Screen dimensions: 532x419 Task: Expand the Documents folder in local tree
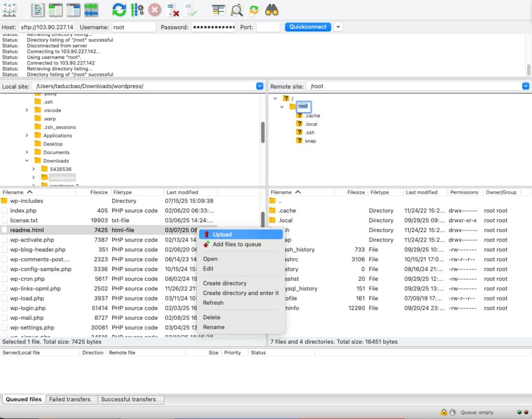pos(26,152)
